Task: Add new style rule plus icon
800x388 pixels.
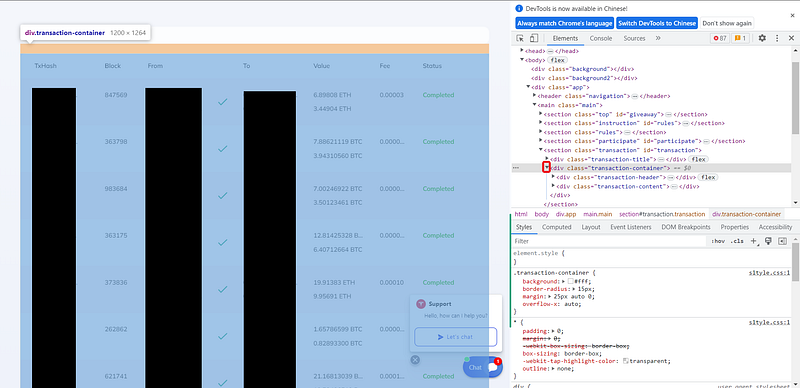Action: click(x=754, y=241)
